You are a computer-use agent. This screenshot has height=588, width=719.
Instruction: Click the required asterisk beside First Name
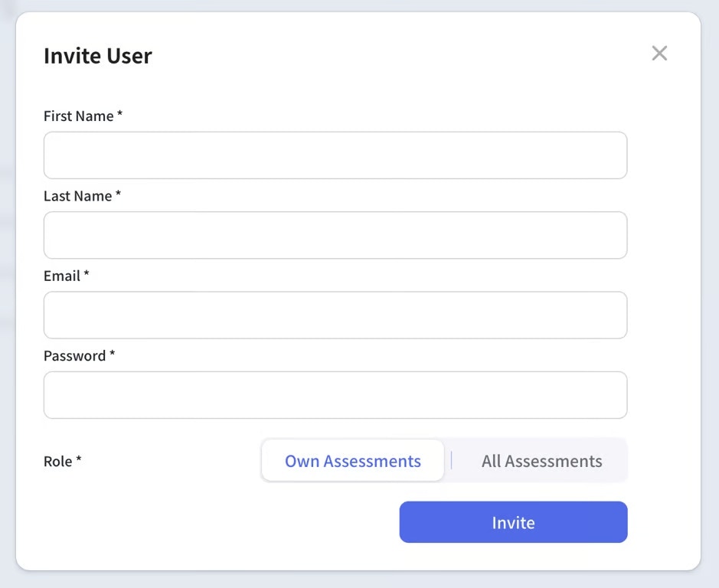coord(119,116)
